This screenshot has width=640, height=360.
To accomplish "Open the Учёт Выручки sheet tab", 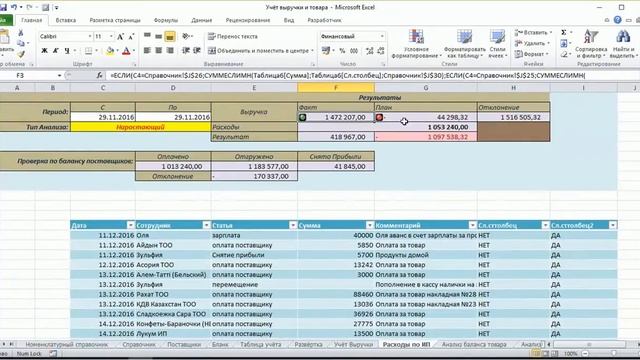I will pyautogui.click(x=353, y=344).
